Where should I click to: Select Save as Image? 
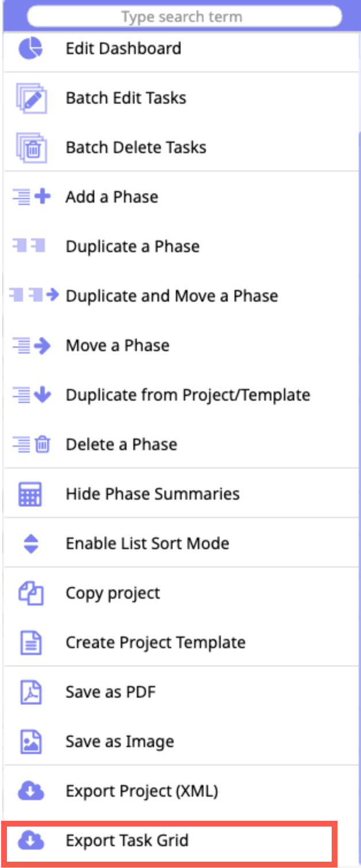(x=120, y=741)
